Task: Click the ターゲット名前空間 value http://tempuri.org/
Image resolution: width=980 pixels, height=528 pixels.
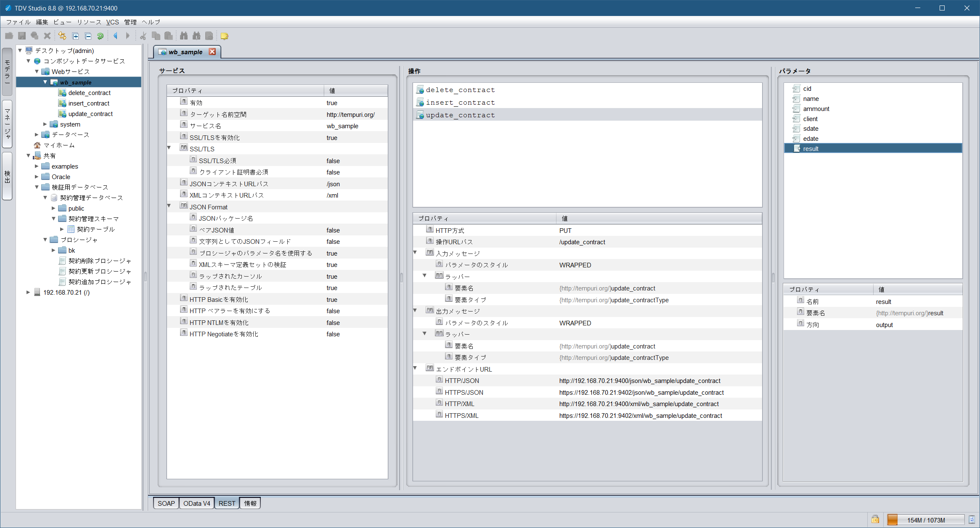Action: pyautogui.click(x=350, y=114)
